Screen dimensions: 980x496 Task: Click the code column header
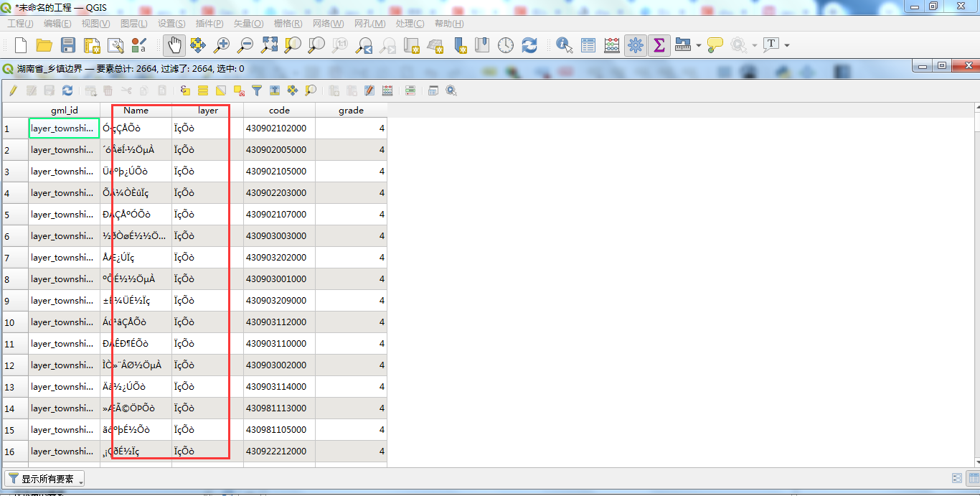point(279,111)
